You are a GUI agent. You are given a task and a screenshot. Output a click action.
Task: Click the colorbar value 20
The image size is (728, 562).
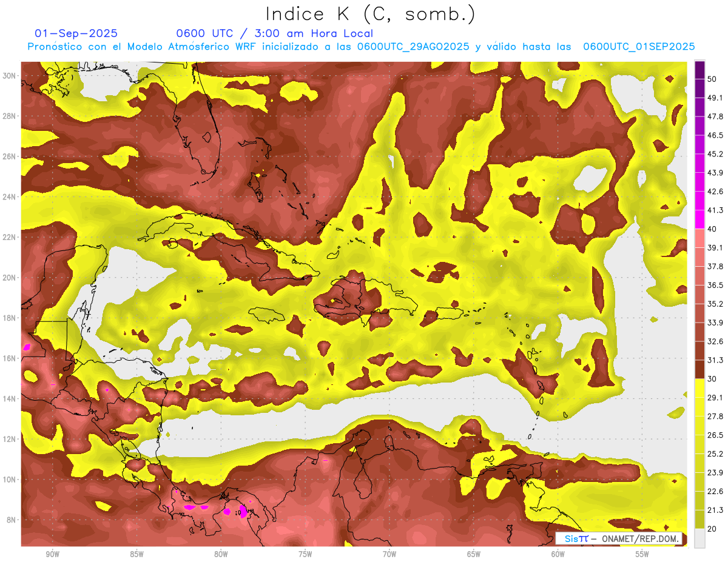712,529
